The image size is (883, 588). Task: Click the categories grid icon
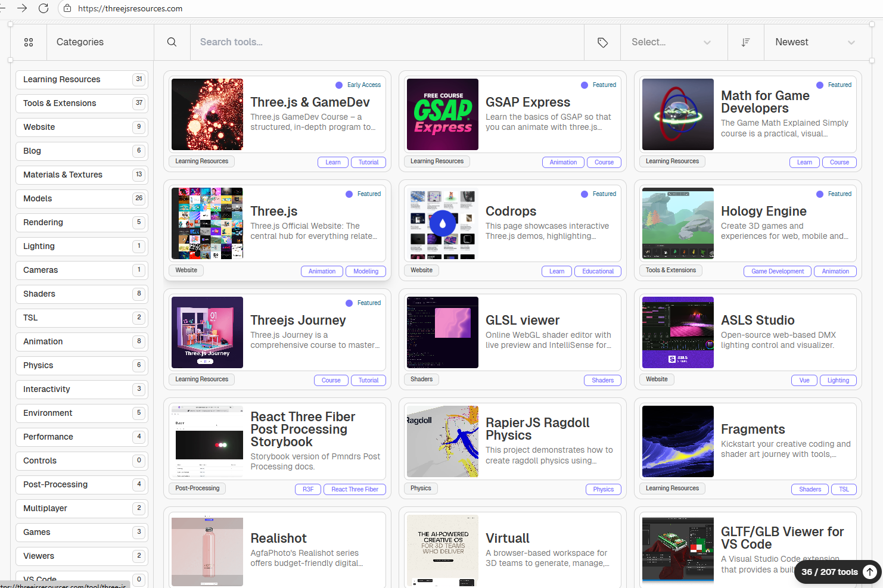point(29,42)
